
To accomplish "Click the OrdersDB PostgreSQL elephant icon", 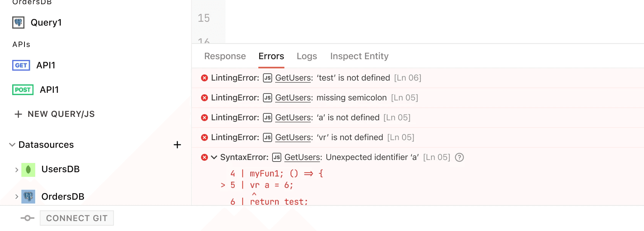I will click(28, 197).
